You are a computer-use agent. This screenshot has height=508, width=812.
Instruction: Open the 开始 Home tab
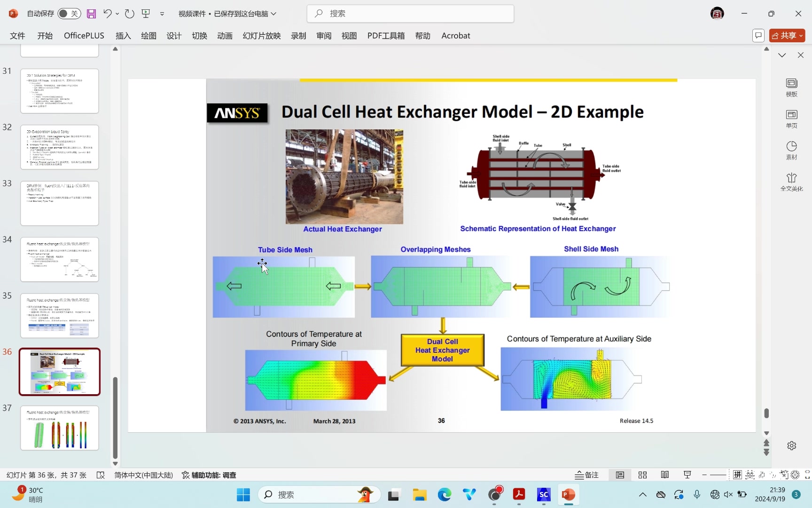point(45,36)
